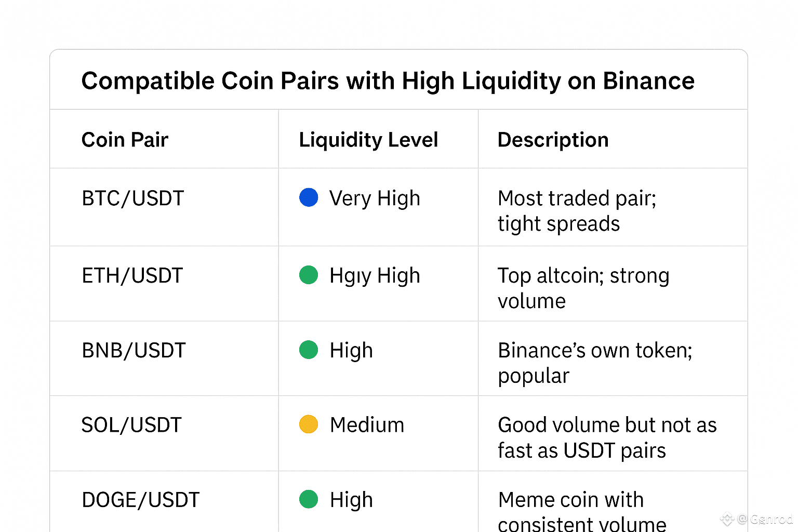Click the Liquidity Level column header
Image resolution: width=798 pixels, height=532 pixels.
pos(368,140)
